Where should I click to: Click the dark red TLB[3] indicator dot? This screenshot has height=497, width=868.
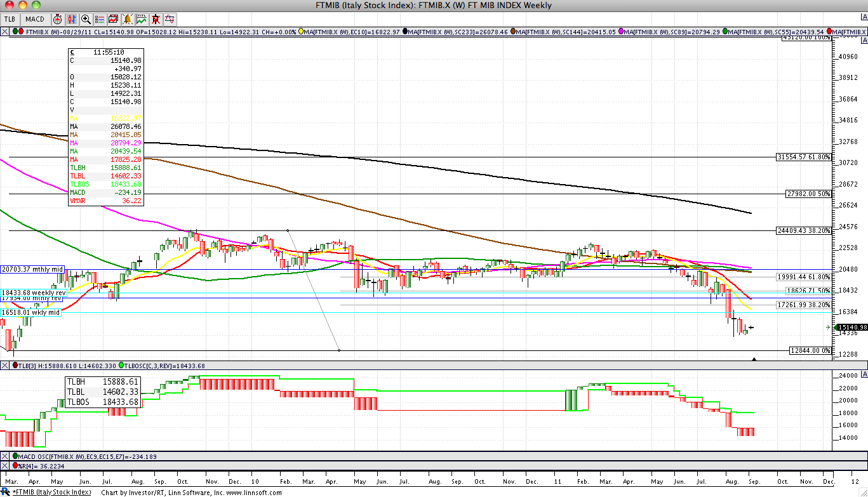pos(15,366)
